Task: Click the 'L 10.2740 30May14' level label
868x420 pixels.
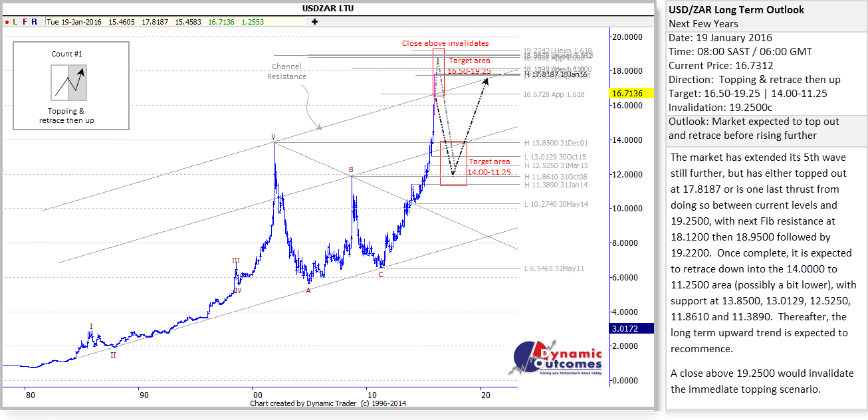Action: (556, 204)
